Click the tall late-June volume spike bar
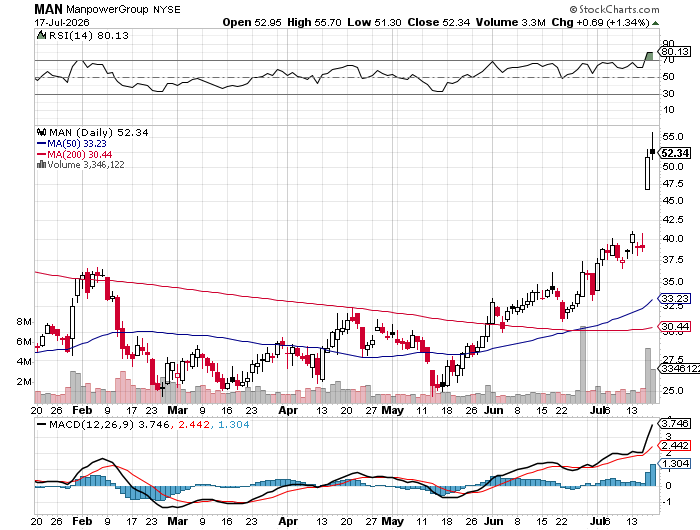The height and width of the screenshot is (530, 700). (583, 365)
